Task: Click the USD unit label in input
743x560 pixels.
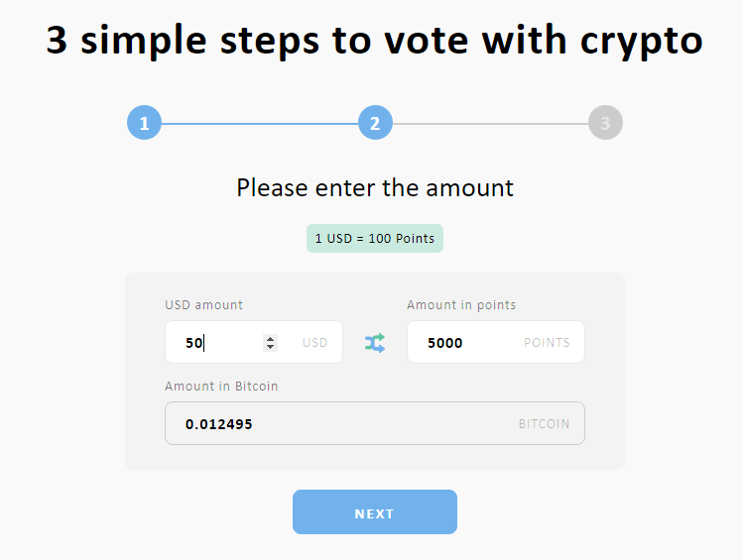Action: pos(315,343)
